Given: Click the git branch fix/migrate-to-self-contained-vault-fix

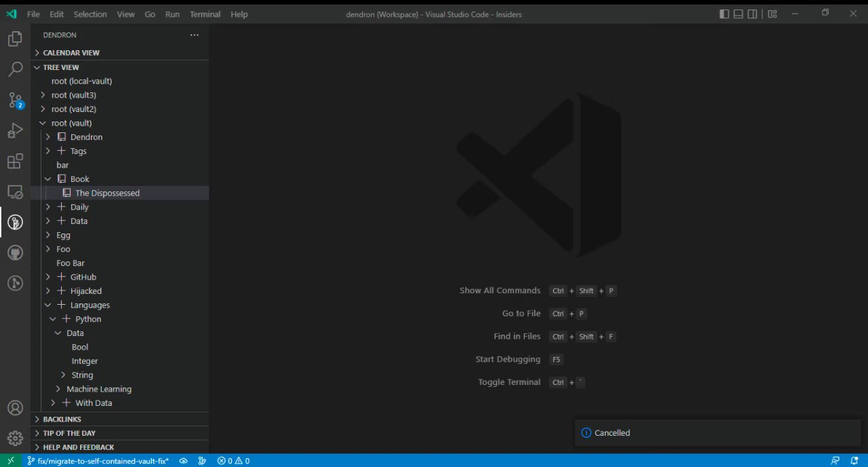Looking at the screenshot, I should (98, 461).
